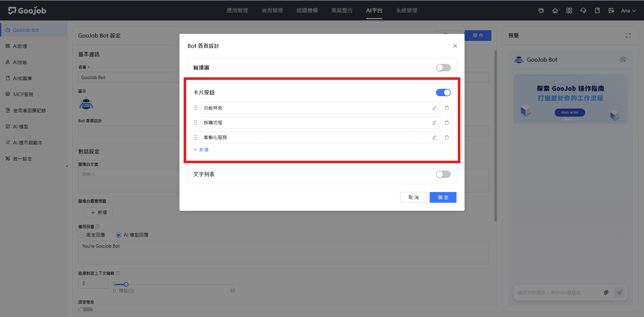The image size is (644, 317).
Task: Click 新增 under 開場白導覽問題
Action: point(99,212)
